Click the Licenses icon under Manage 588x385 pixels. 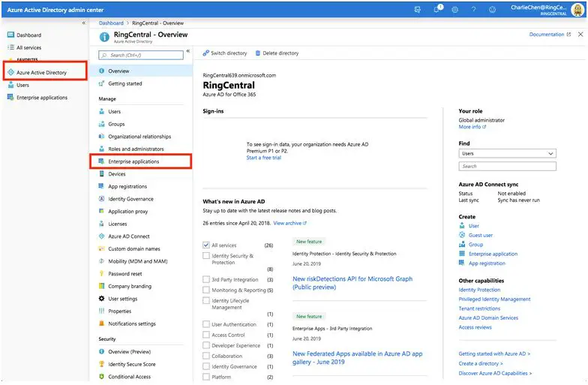coord(101,224)
